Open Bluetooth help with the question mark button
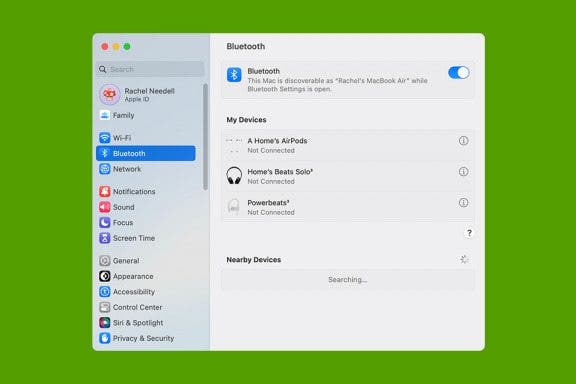The width and height of the screenshot is (576, 384). click(x=469, y=233)
